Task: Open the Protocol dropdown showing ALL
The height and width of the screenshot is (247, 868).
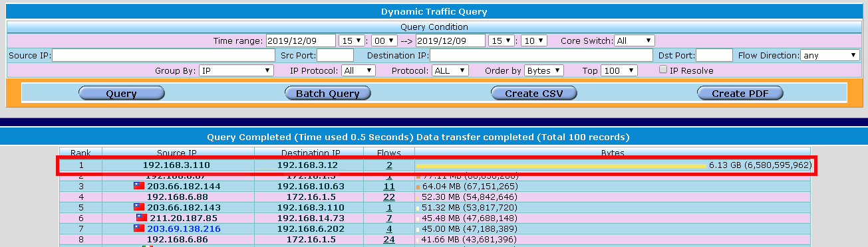Action: click(x=450, y=70)
